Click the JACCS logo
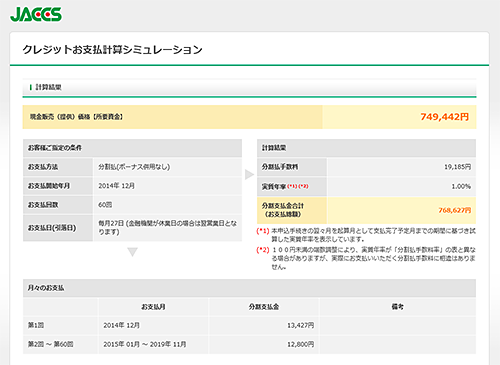 (36, 14)
